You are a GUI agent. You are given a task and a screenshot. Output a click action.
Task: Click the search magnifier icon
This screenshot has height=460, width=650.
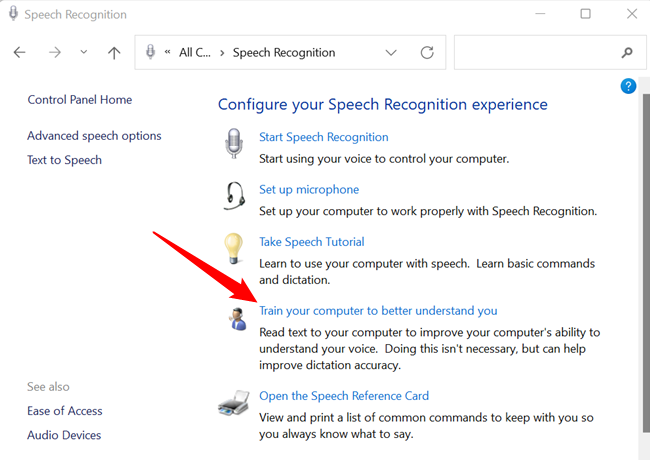point(627,53)
